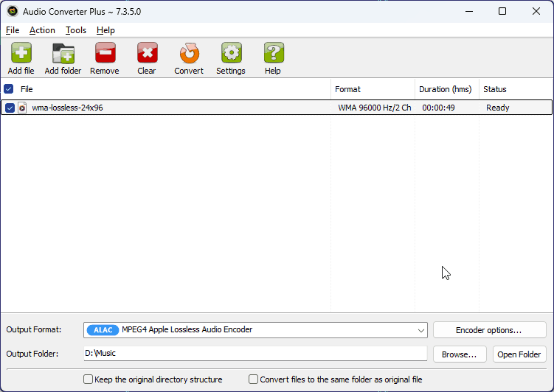
Task: Open the Output Format dropdown arrow
Action: pos(420,330)
